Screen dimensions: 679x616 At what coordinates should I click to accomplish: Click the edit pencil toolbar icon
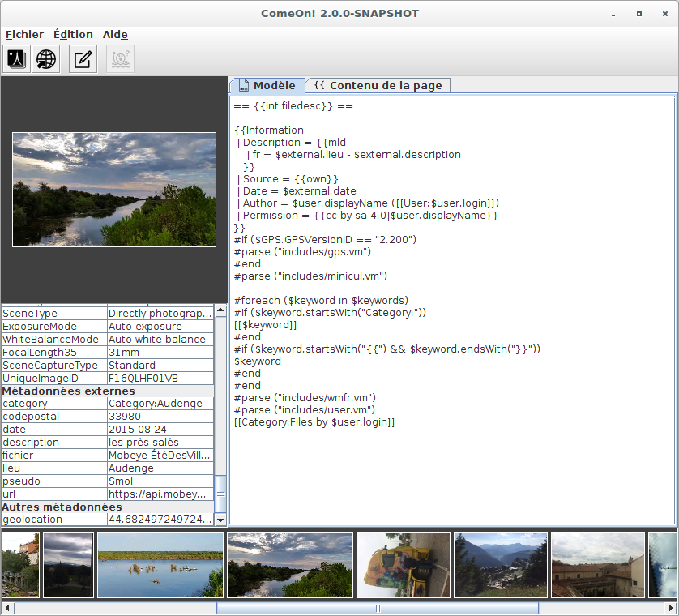pos(83,59)
